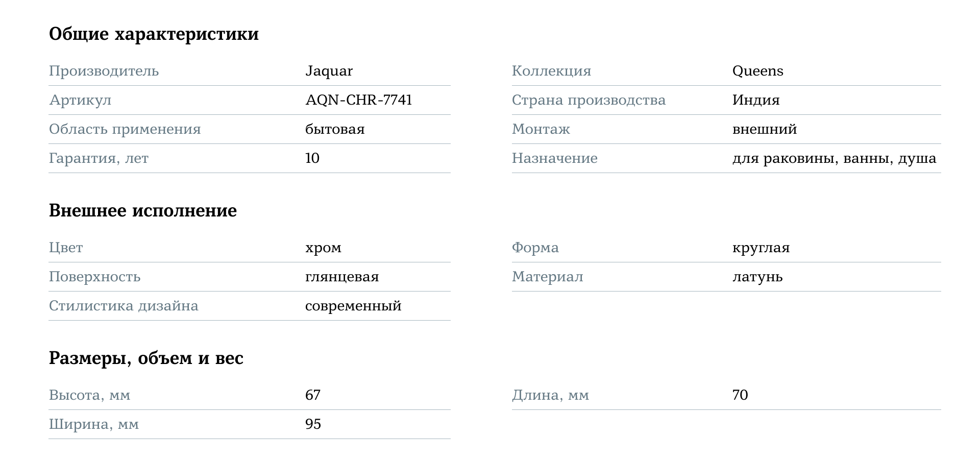The width and height of the screenshot is (980, 461).
Task: Click the design style value 'современный'
Action: point(353,306)
